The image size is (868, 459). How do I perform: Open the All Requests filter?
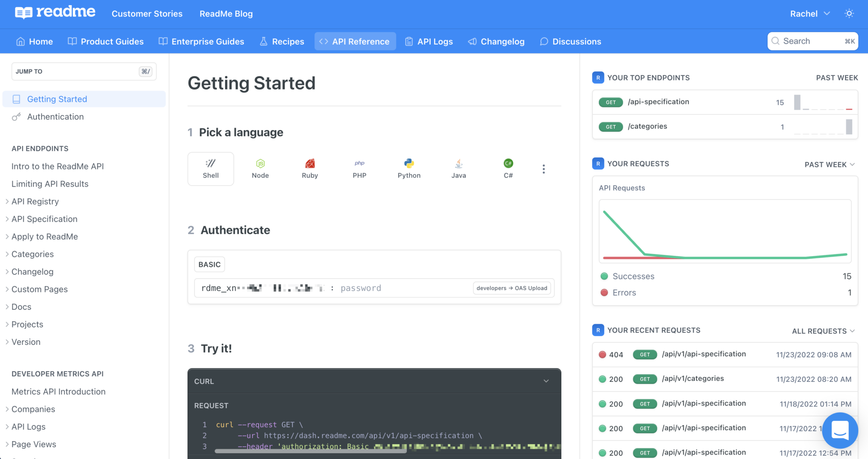823,331
